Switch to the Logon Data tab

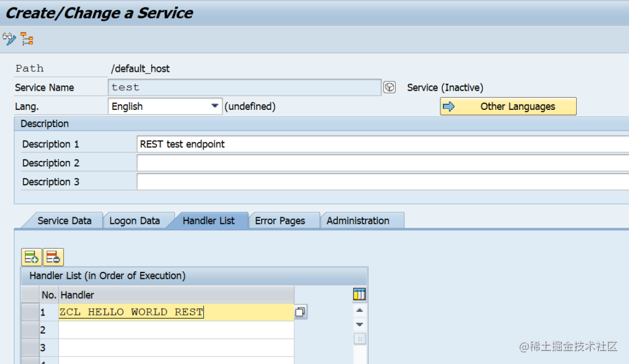click(136, 220)
